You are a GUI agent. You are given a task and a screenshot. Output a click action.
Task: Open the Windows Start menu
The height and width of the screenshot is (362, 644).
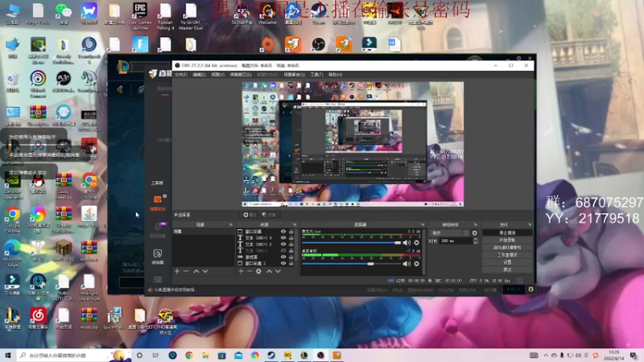[8, 356]
